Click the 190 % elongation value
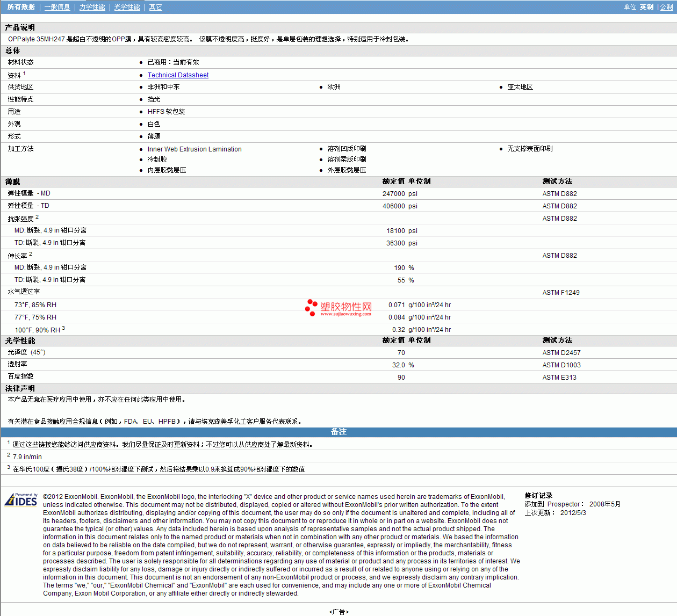The width and height of the screenshot is (677, 616). (x=404, y=268)
